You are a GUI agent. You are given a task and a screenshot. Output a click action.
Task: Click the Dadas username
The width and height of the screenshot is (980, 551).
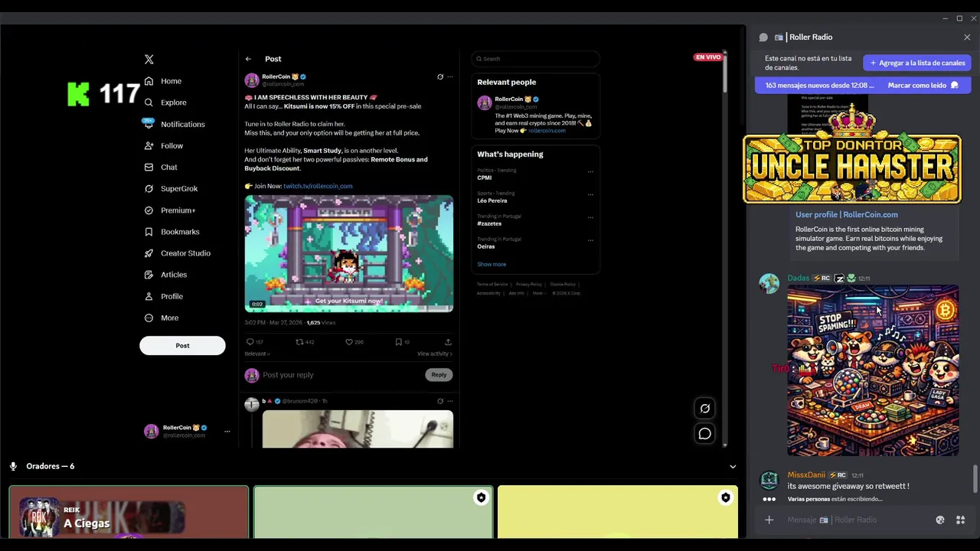[x=798, y=279]
